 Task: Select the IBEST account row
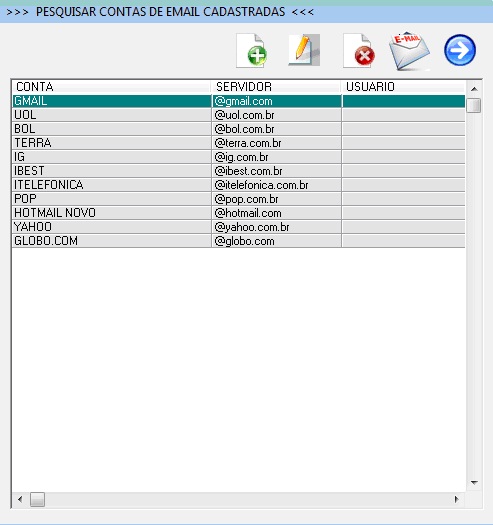click(238, 171)
